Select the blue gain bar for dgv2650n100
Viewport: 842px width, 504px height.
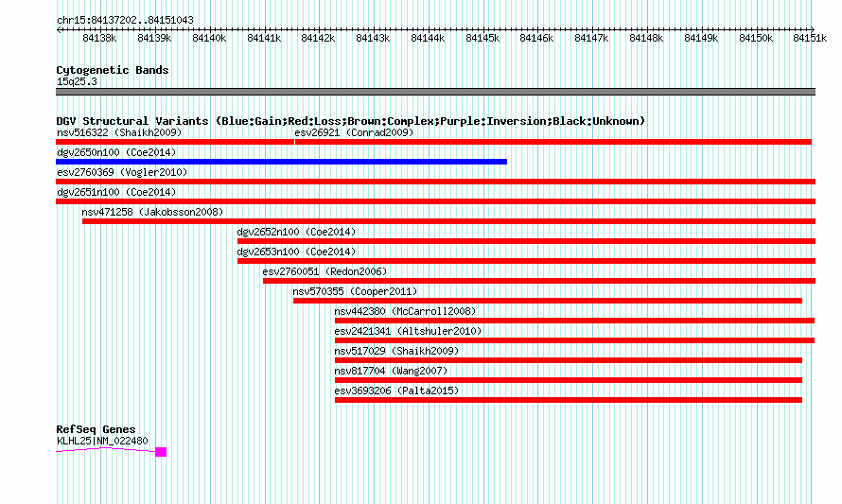(x=281, y=162)
